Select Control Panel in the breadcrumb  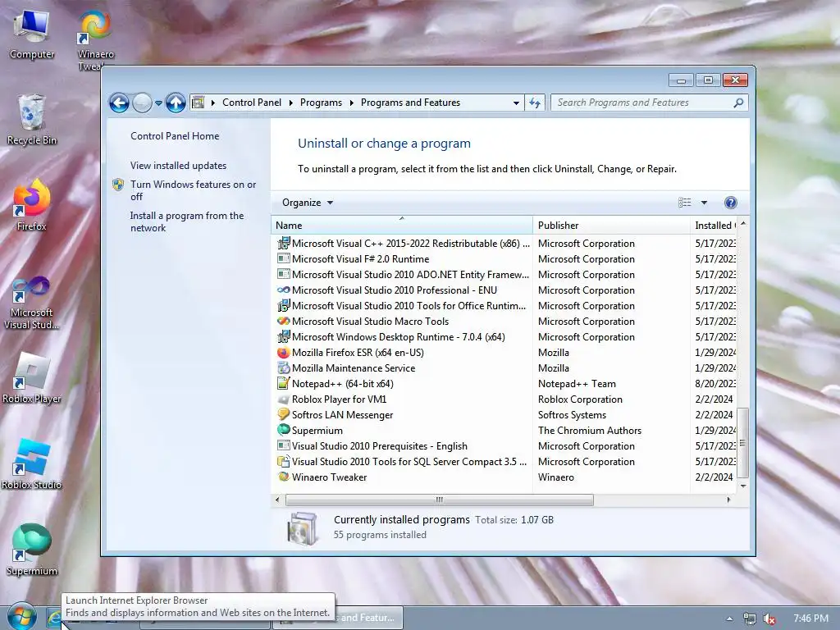pos(252,103)
